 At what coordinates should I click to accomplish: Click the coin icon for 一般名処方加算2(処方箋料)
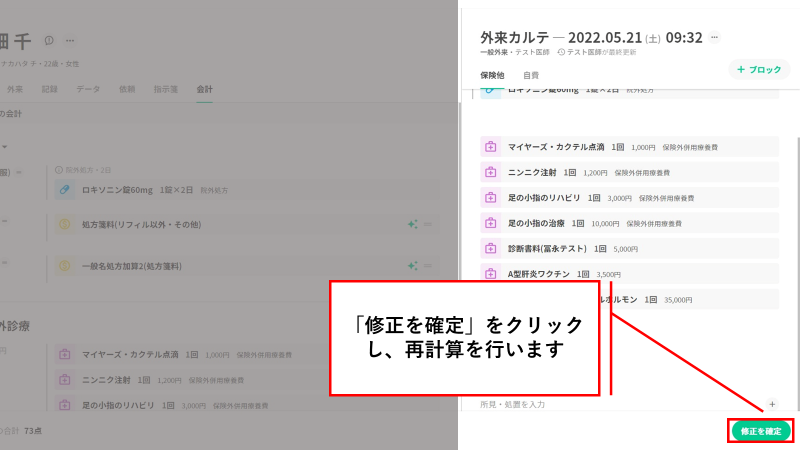coord(64,266)
